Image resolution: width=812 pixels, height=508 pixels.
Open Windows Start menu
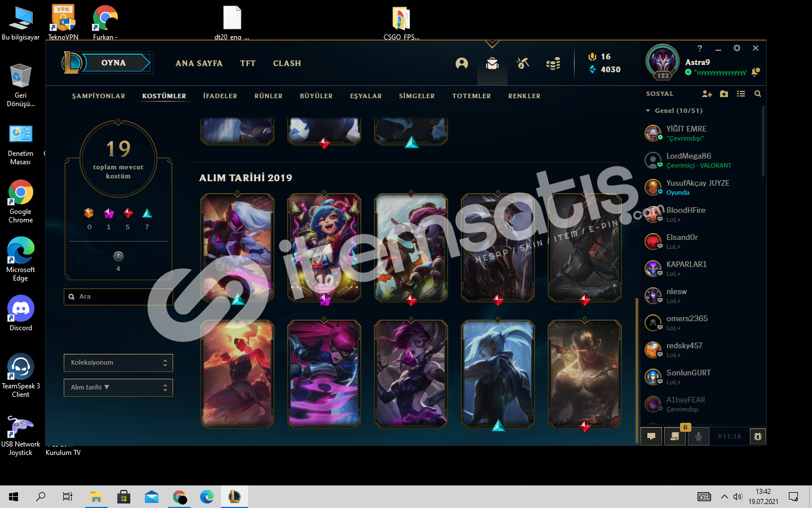click(x=14, y=497)
